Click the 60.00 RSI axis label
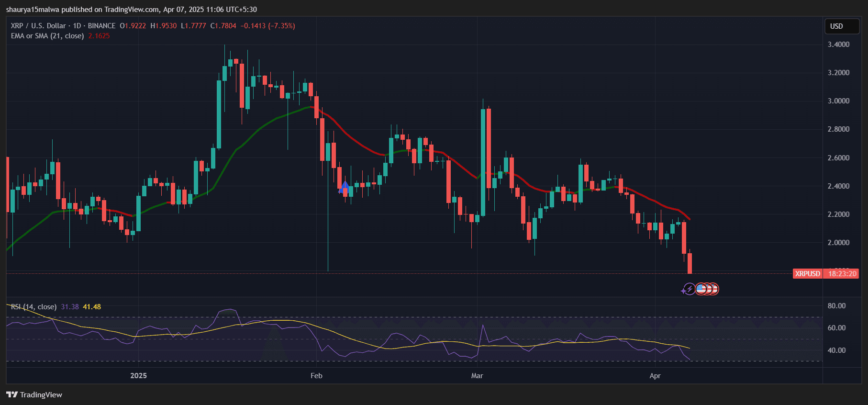The image size is (868, 405). tap(836, 328)
